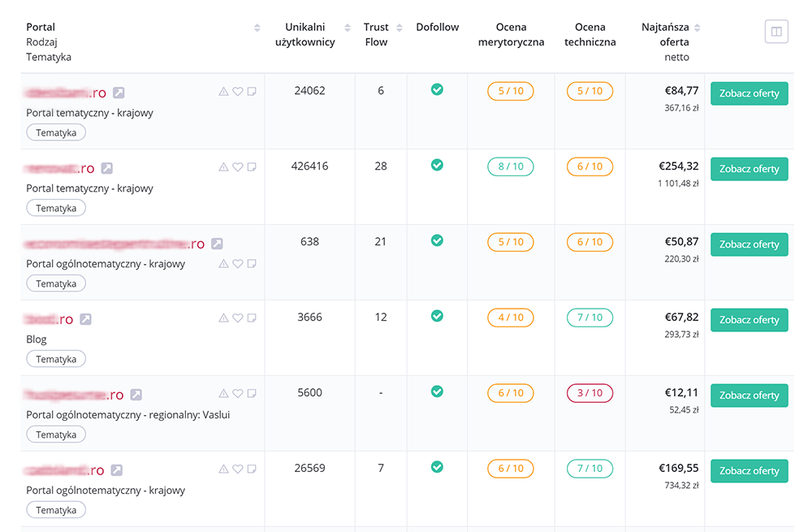
Task: Sort by Unikalni użytkownicy column arrows
Action: point(348,28)
